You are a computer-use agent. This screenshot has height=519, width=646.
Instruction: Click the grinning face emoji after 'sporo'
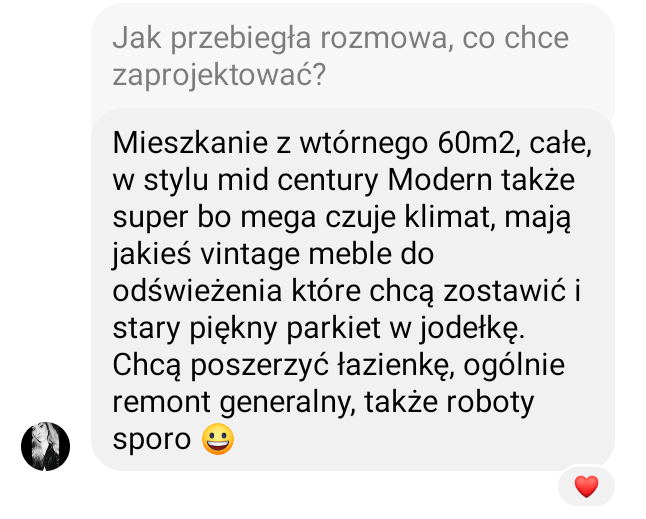point(218,439)
